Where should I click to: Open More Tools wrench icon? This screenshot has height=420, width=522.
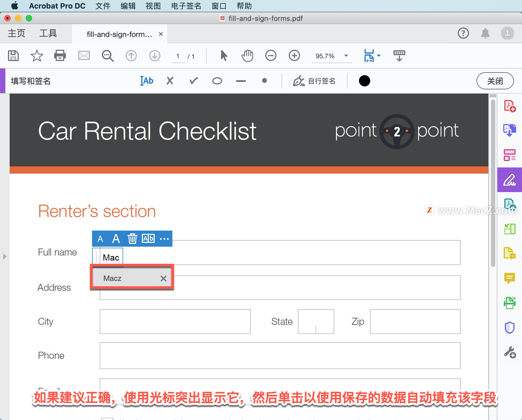click(x=510, y=352)
